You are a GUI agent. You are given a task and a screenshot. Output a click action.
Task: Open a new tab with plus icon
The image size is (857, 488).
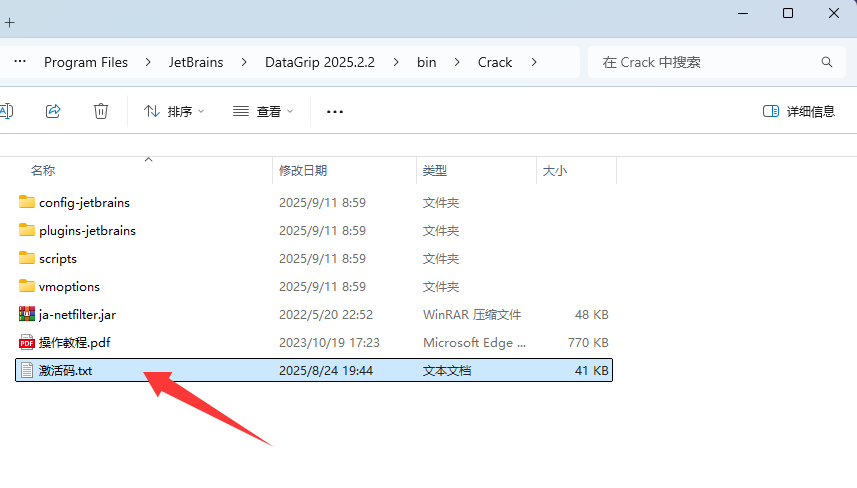pyautogui.click(x=9, y=23)
